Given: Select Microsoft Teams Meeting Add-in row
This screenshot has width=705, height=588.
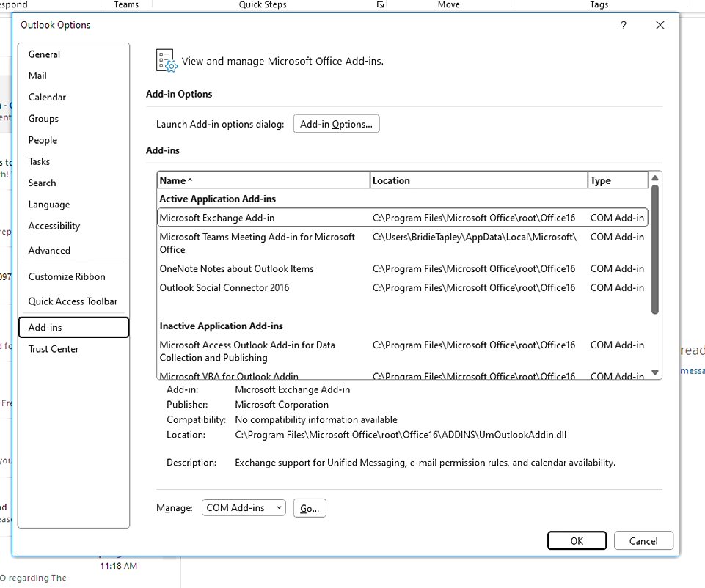Looking at the screenshot, I should (403, 243).
